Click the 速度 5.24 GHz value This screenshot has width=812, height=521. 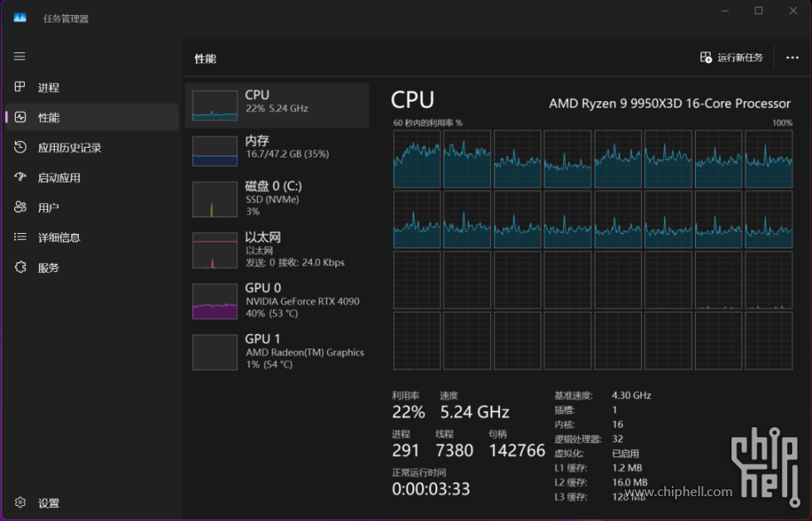(x=475, y=412)
